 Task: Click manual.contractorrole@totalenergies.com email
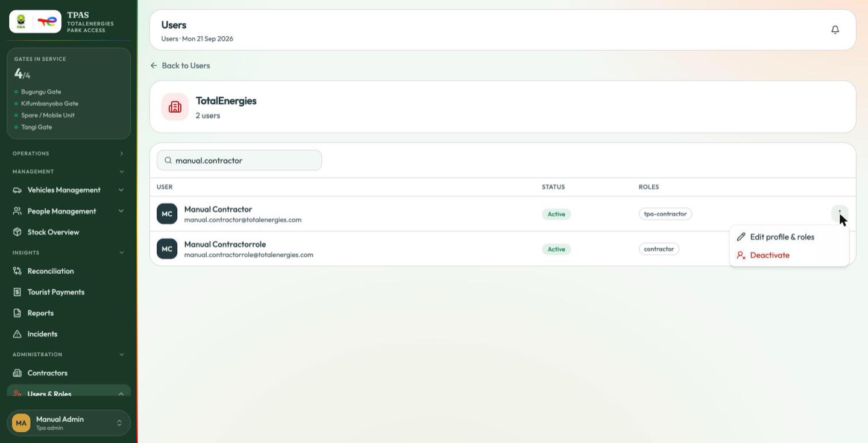[x=249, y=255]
